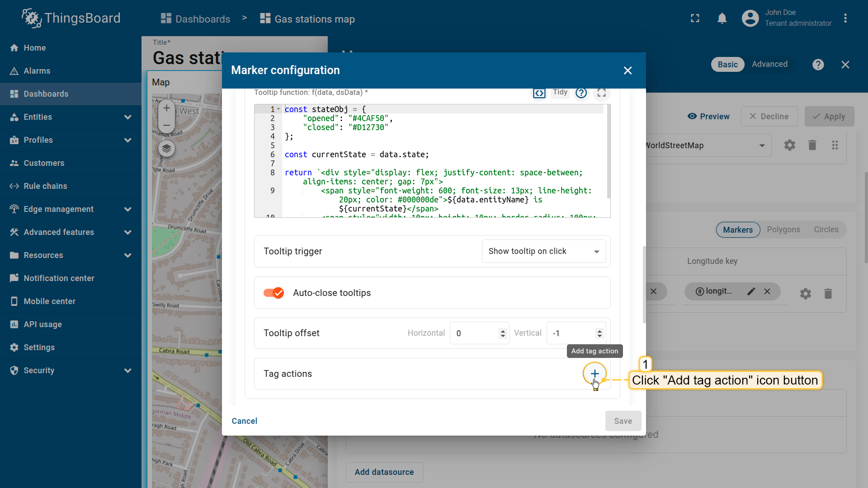Click the notifications bell icon

722,19
